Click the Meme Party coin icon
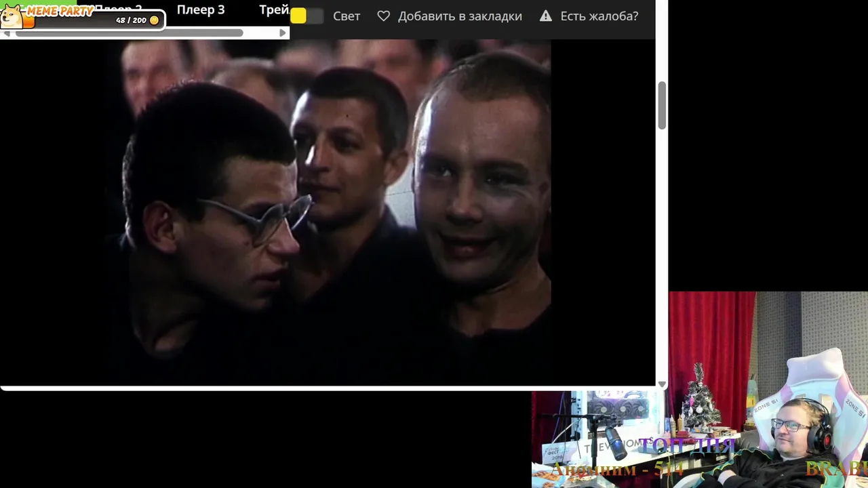 [x=154, y=20]
